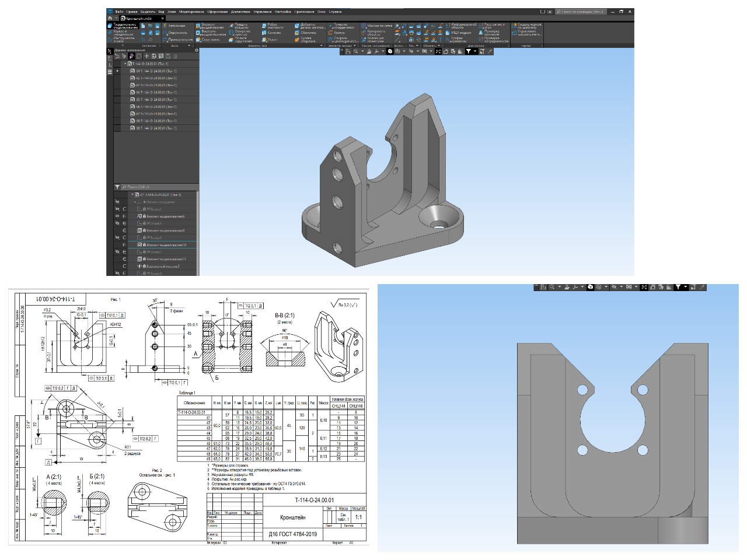This screenshot has height=560, width=747.
Task: Toggle visibility of Эскиз:7
Action: pyautogui.click(x=117, y=251)
